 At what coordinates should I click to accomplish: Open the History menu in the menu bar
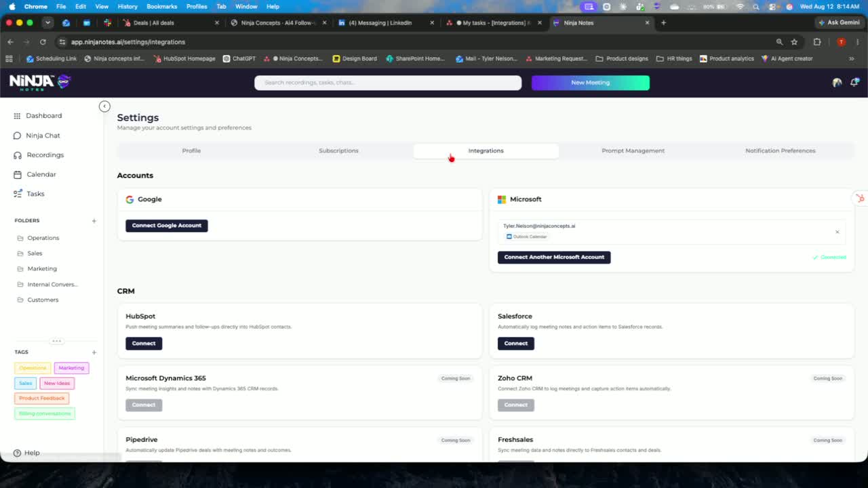(x=127, y=6)
